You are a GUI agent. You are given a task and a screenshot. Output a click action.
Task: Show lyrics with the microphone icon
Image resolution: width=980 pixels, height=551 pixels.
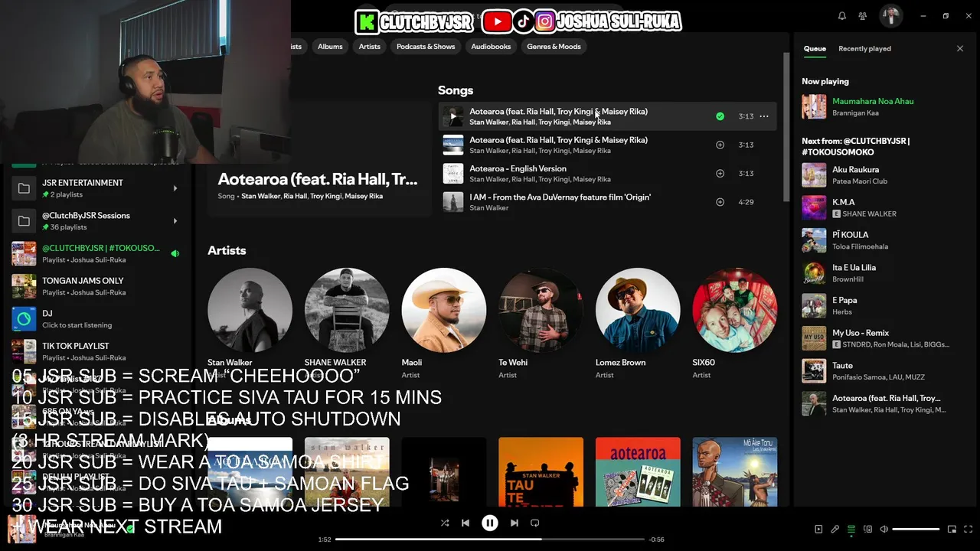[835, 530]
